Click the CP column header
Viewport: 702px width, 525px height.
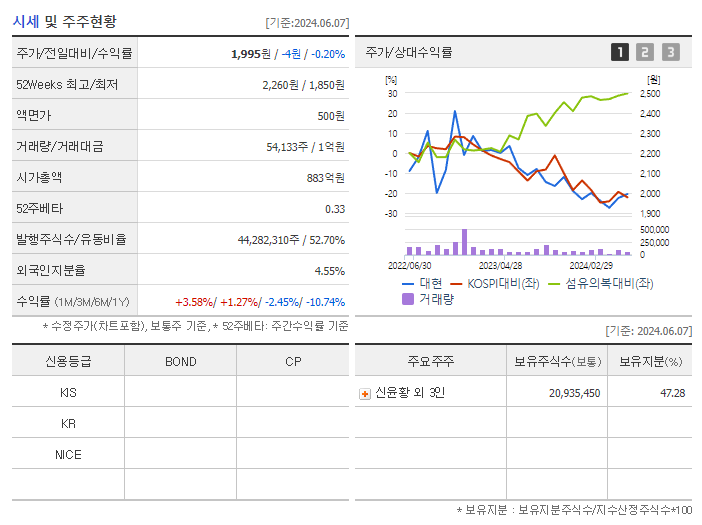click(293, 361)
